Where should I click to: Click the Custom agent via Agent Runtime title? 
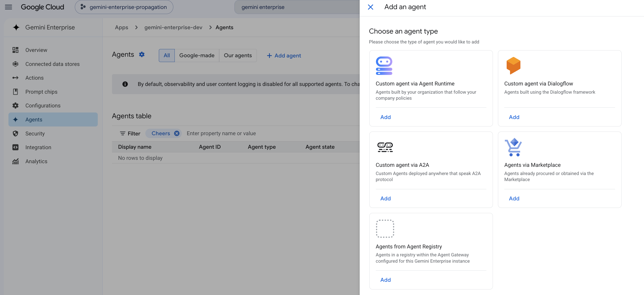click(x=415, y=84)
